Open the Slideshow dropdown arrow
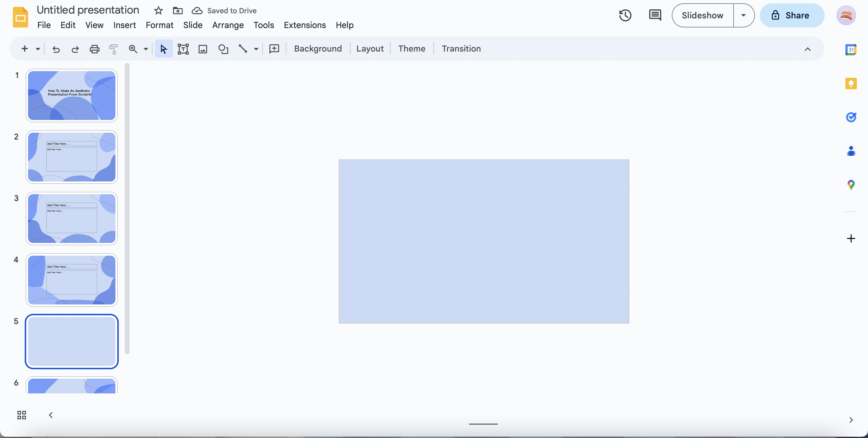 [744, 15]
